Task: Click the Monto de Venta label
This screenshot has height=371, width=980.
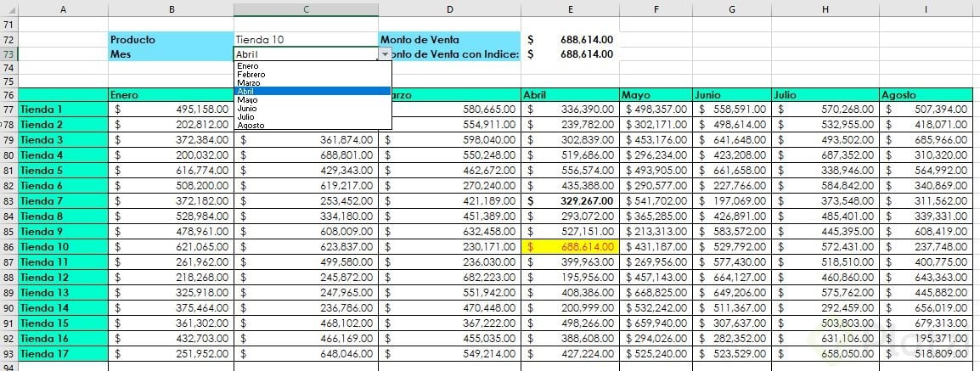Action: coord(449,39)
